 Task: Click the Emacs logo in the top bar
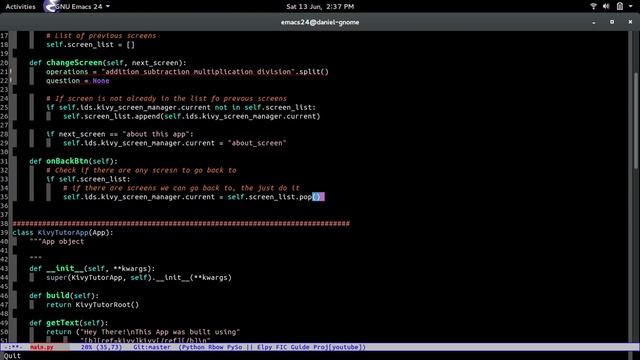coord(50,6)
